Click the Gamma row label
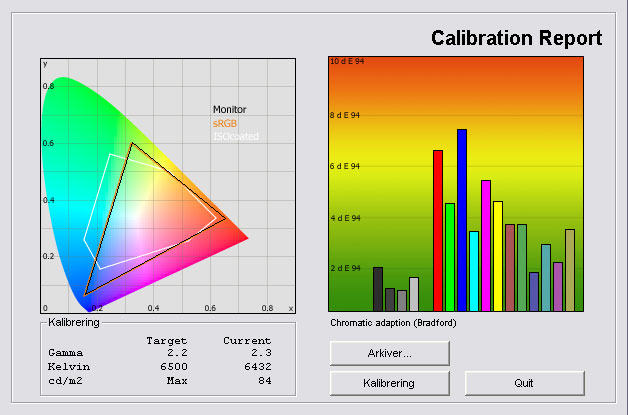628x415 pixels. [65, 353]
